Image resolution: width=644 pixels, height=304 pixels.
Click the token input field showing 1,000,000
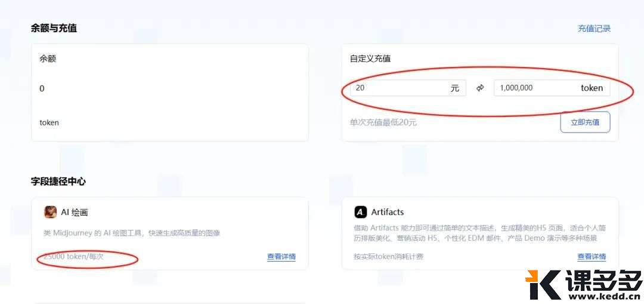pos(552,88)
